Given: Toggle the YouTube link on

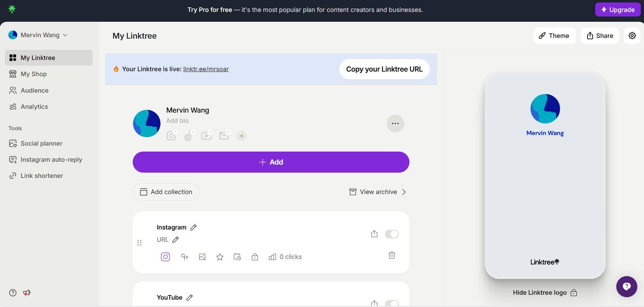Looking at the screenshot, I should point(392,303).
